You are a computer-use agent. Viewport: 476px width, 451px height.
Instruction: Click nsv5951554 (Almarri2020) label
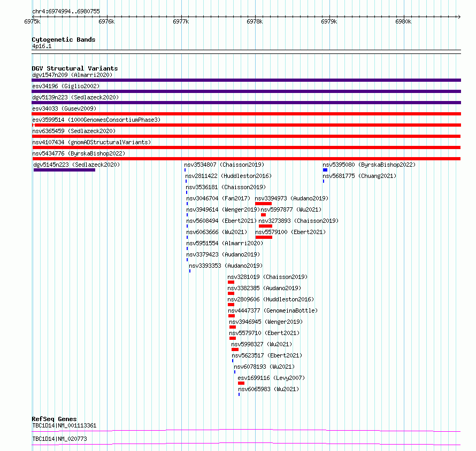click(225, 243)
